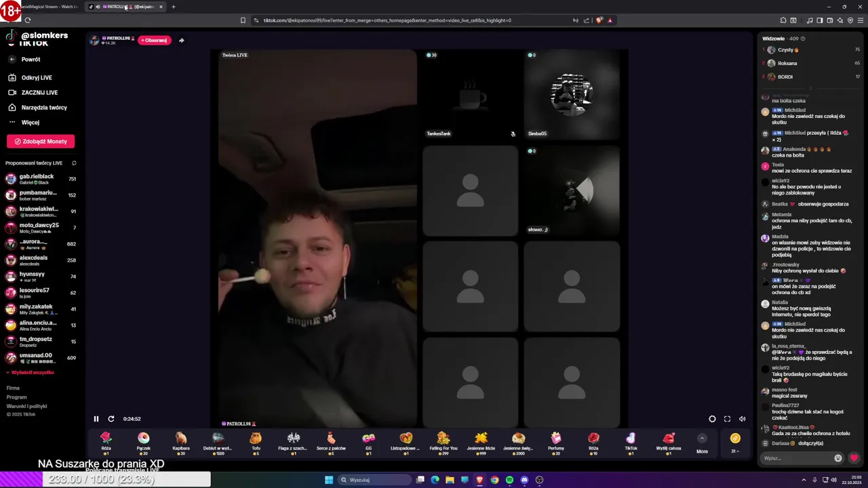
Task: Click the refresh stream icon near the timer
Action: (x=111, y=419)
